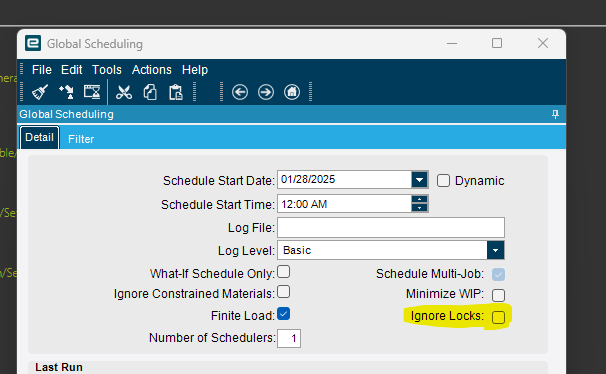606x374 pixels.
Task: Open the File menu
Action: point(42,70)
